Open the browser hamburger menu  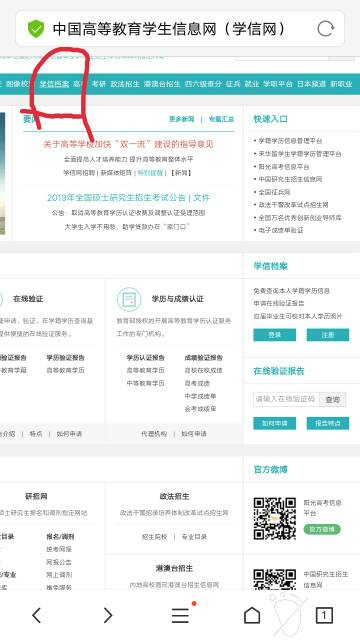180,615
